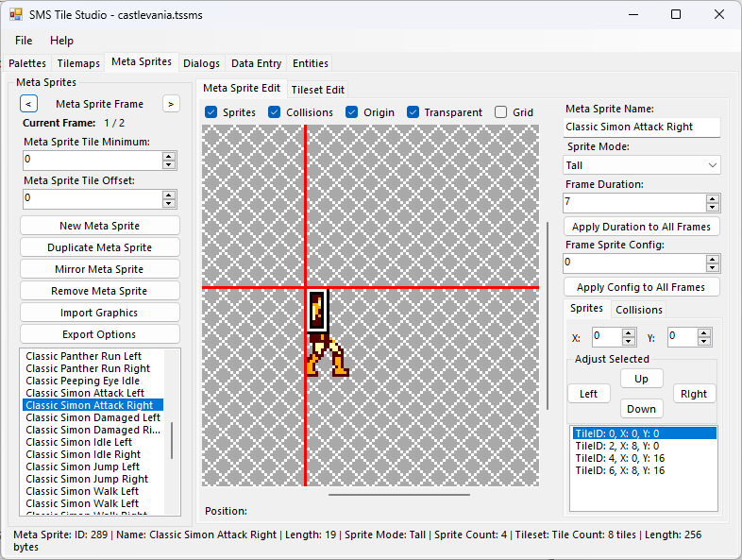Select the Meta Sprite Edit tab
The image size is (742, 560).
tap(242, 88)
